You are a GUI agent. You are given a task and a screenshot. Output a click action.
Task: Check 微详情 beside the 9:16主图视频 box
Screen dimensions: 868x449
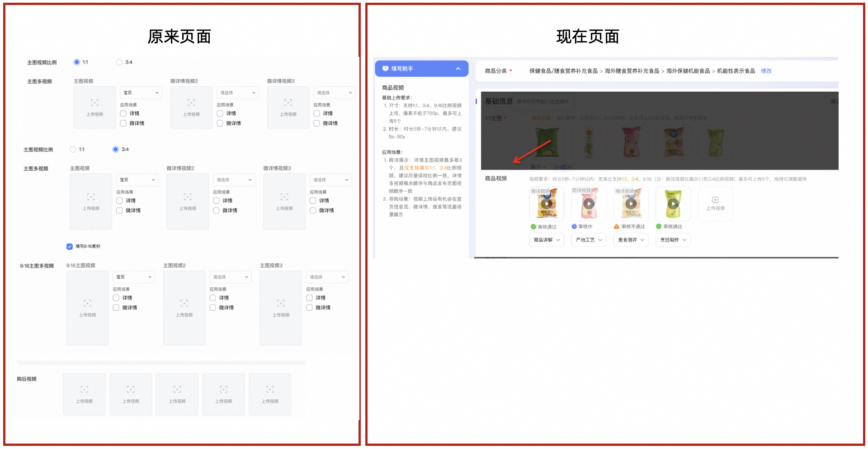[x=116, y=308]
